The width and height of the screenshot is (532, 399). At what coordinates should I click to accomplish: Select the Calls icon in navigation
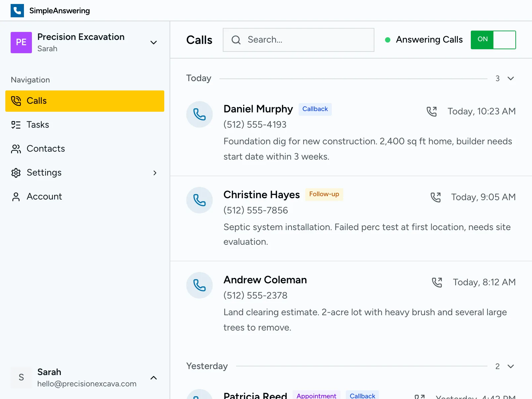click(x=16, y=101)
